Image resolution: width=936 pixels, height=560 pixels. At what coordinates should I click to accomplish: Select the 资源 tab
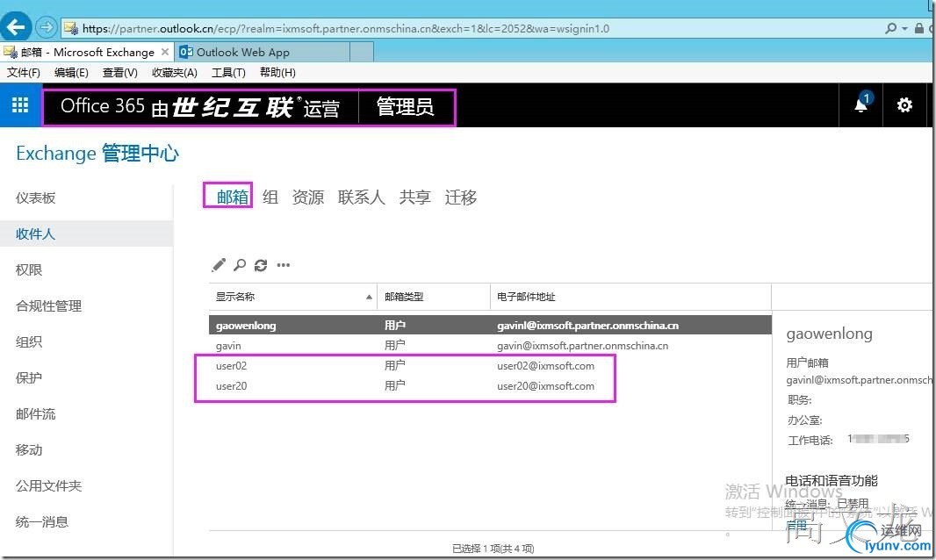click(x=308, y=197)
